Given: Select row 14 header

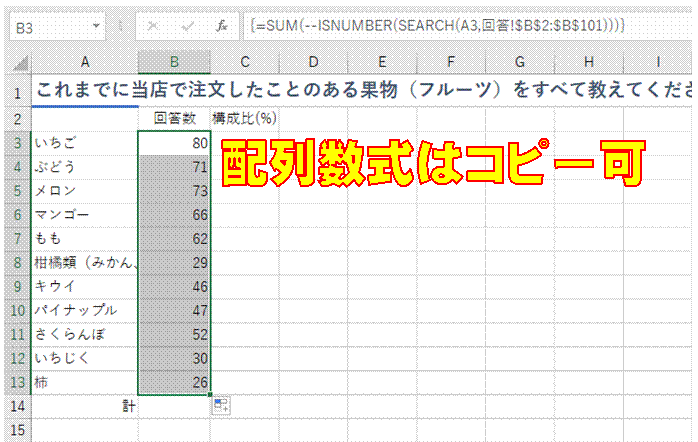Looking at the screenshot, I should (x=18, y=406).
